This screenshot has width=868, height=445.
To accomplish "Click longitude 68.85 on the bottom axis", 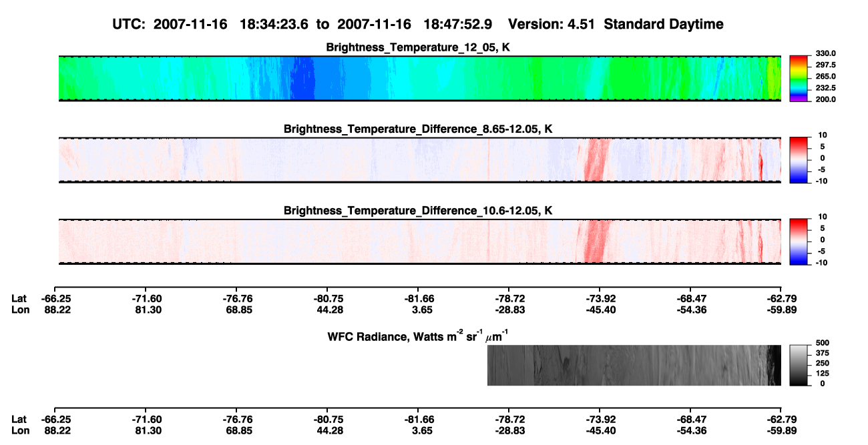I will 238,430.
